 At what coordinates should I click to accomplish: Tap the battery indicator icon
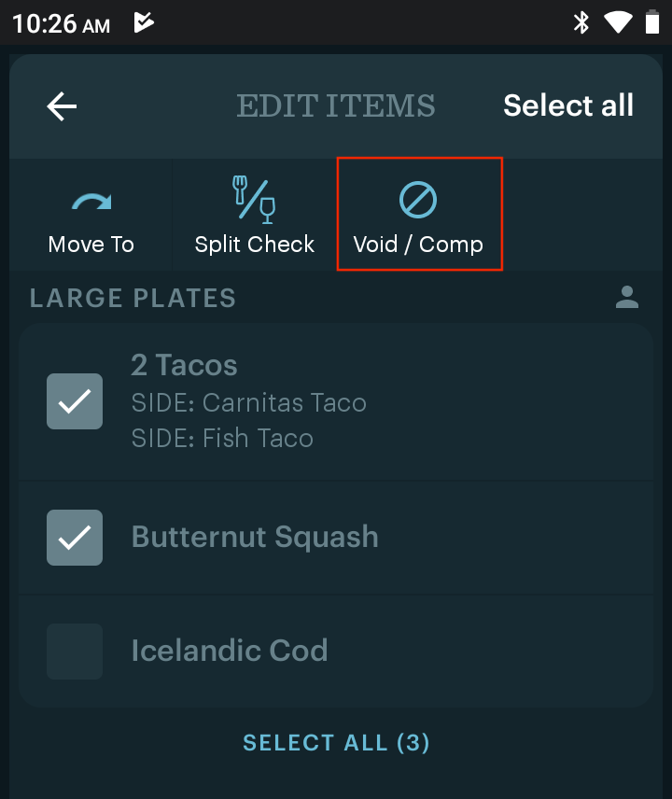(652, 22)
